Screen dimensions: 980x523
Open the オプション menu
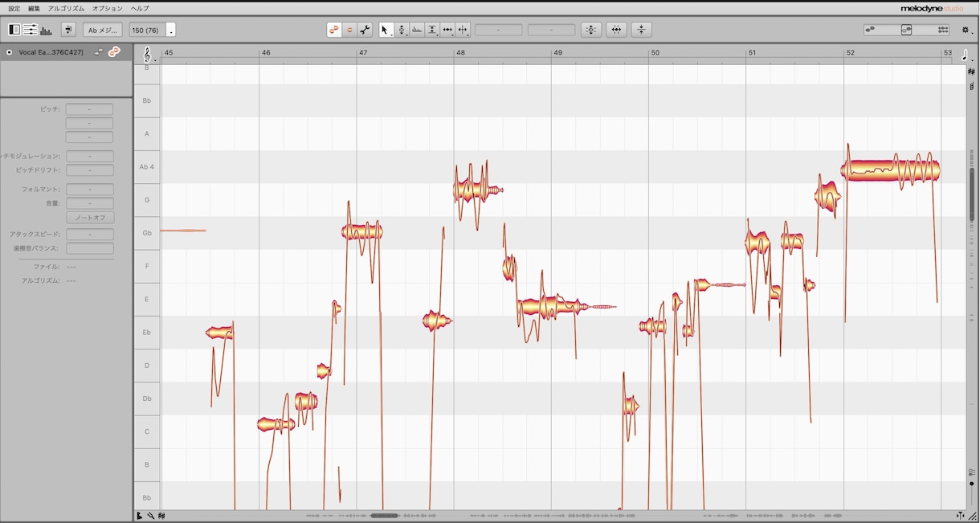coord(108,8)
